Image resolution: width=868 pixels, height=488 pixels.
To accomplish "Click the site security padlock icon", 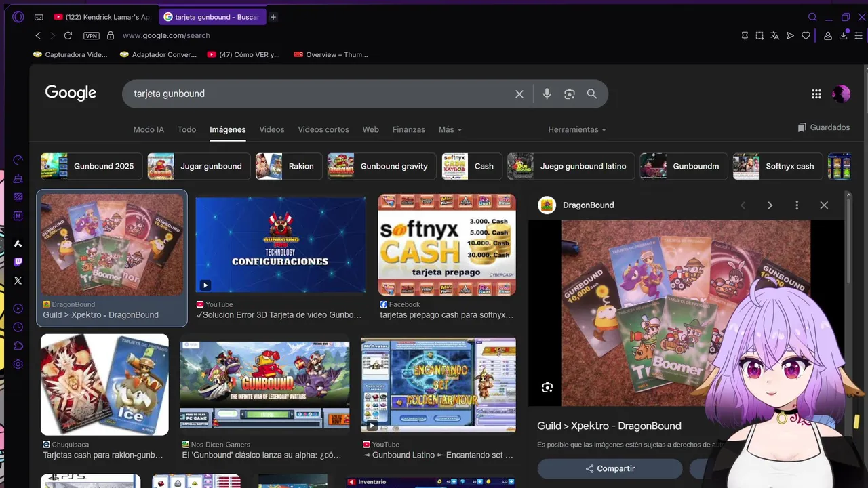I will [111, 35].
